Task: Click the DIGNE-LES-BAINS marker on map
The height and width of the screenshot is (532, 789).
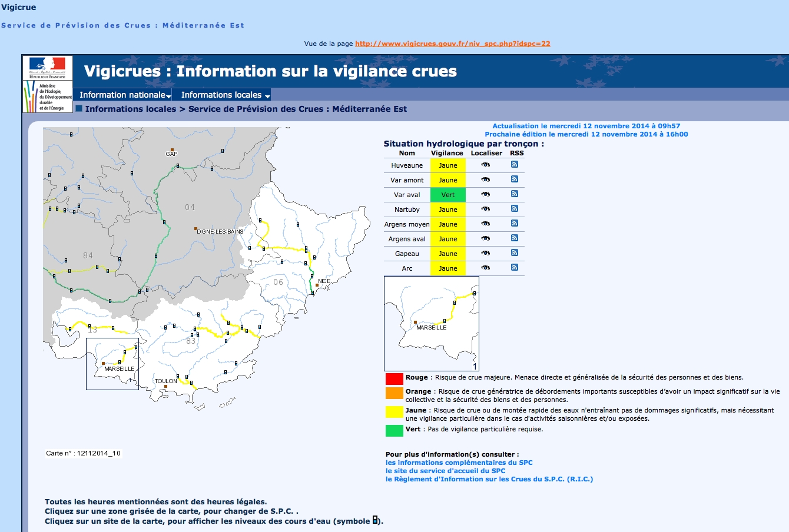Action: pos(195,228)
